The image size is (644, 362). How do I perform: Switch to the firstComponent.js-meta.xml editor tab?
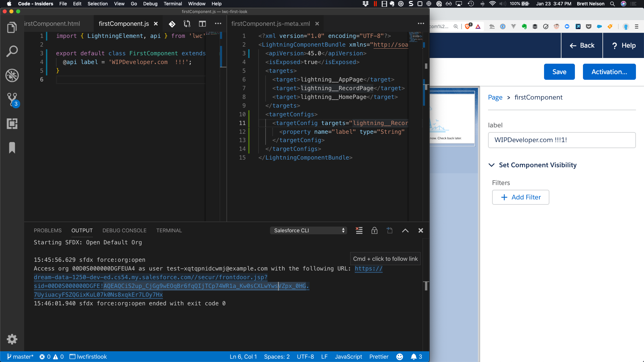270,24
